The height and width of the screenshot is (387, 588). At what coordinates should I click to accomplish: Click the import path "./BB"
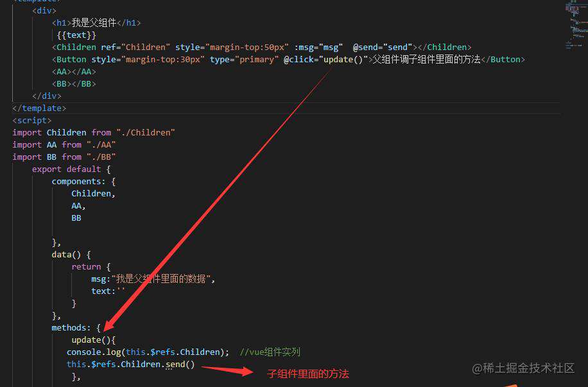(x=101, y=157)
